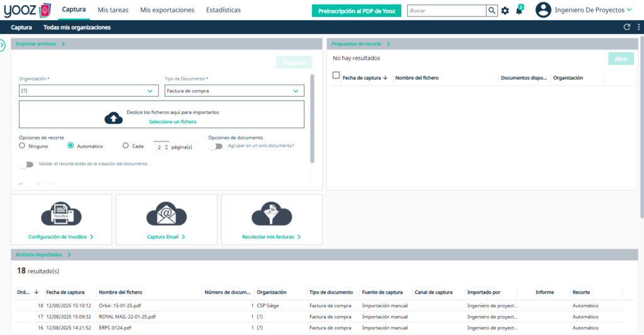The height and width of the screenshot is (335, 644).
Task: Click the YoozBox printer cloud icon
Action: [x=61, y=214]
